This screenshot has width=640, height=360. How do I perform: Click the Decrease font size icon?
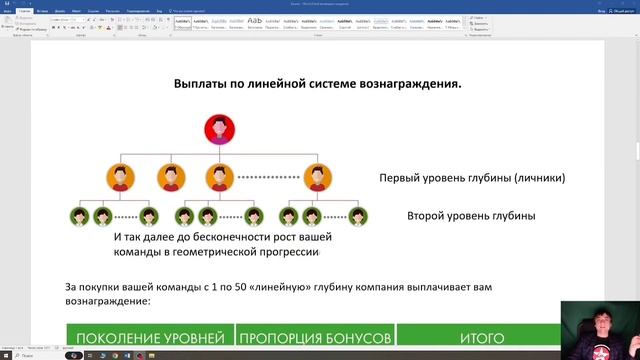tap(94, 20)
